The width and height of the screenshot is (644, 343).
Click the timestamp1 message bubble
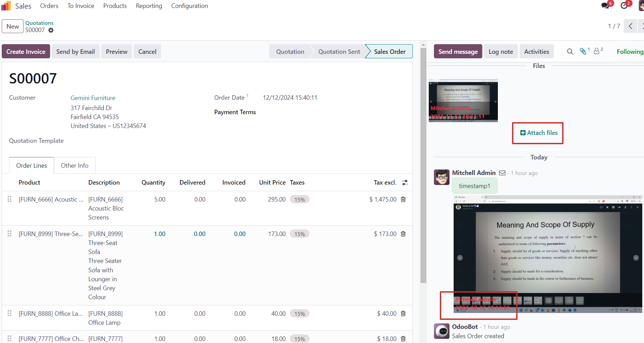(474, 186)
